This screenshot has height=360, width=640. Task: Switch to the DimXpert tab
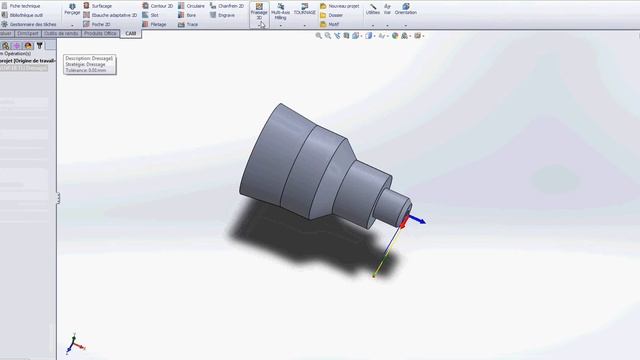28,33
